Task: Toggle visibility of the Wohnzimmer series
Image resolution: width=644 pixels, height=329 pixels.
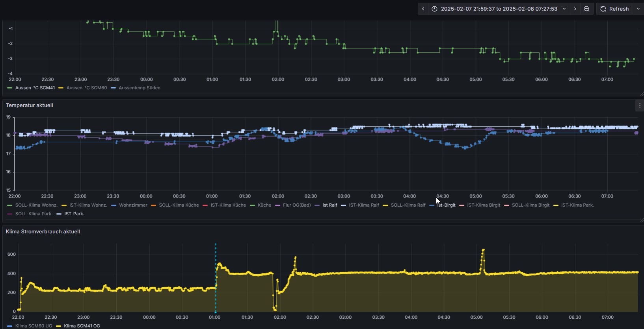Action: tap(133, 205)
